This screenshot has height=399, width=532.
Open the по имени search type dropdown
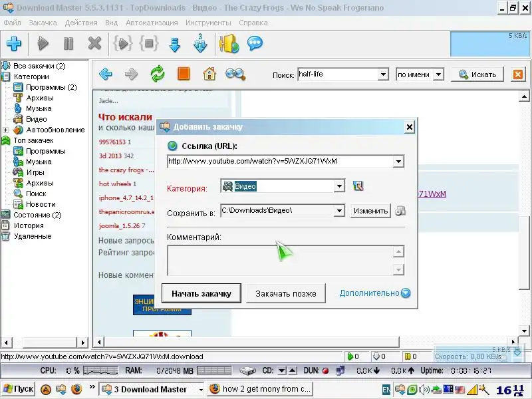[438, 74]
